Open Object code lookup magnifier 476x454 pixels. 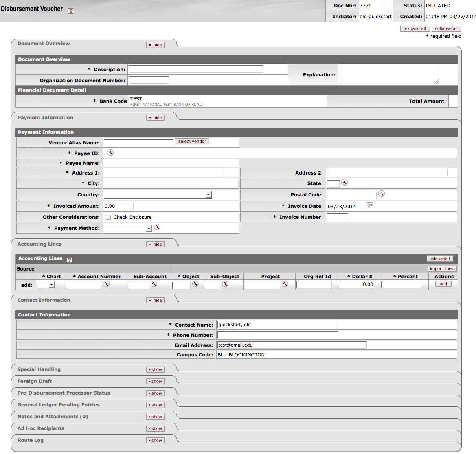(x=195, y=284)
